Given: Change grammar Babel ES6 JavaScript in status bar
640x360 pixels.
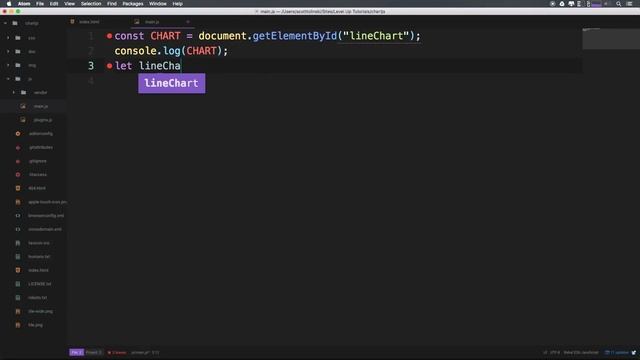Looking at the screenshot, I should pyautogui.click(x=581, y=352).
